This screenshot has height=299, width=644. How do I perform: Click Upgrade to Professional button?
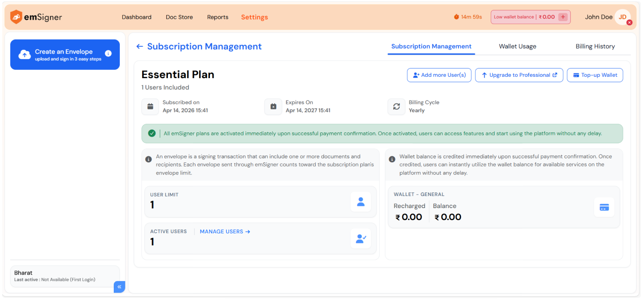[519, 75]
